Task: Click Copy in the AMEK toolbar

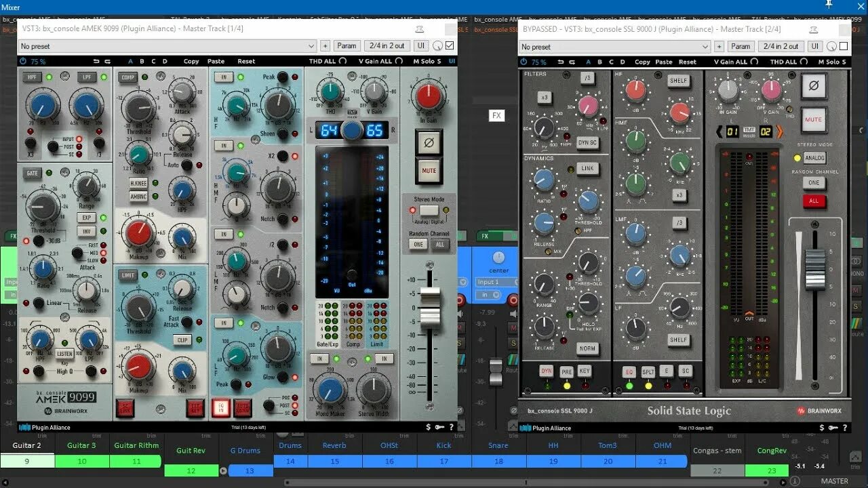Action: click(x=191, y=62)
